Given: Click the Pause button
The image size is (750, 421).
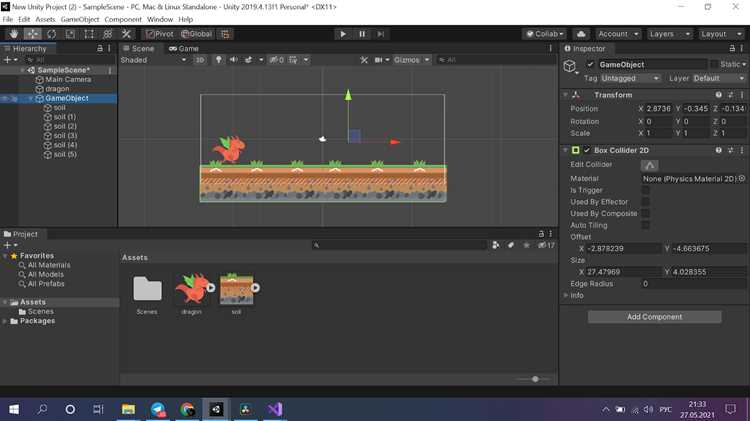Looking at the screenshot, I should click(x=362, y=34).
